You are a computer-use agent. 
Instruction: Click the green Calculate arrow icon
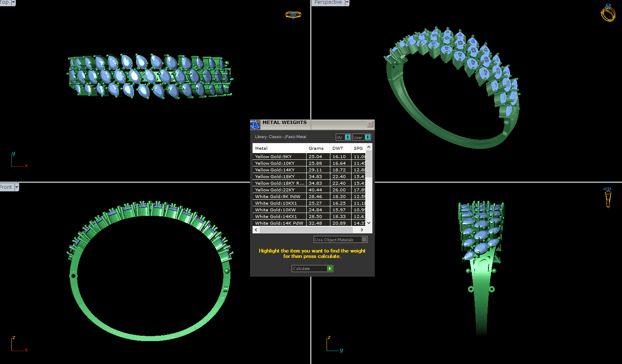pyautogui.click(x=330, y=269)
